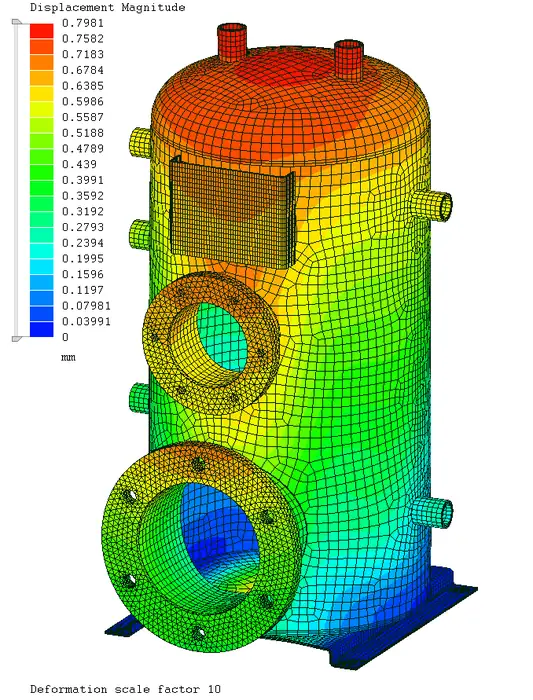
Task: Select the red 0.7981 legend color band
Action: pos(42,31)
